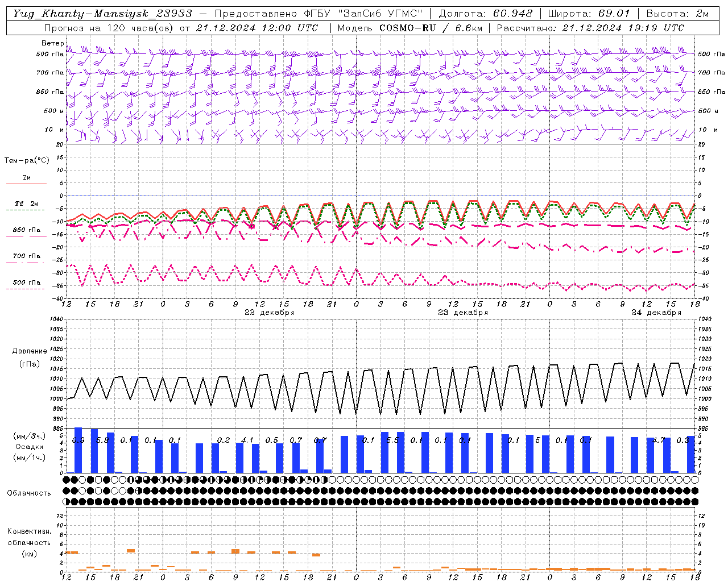Click the 'Облачность' cloudiness label
Viewport: 728px width, 582px height.
[29, 493]
